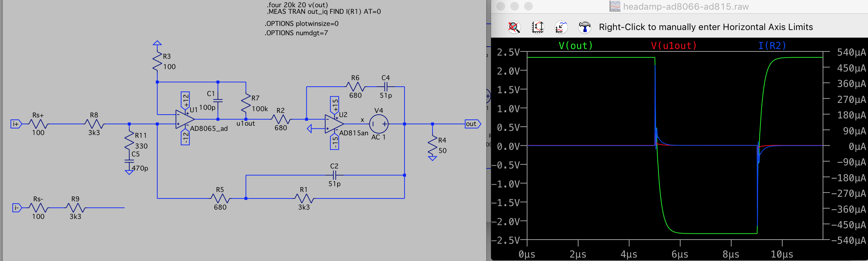This screenshot has width=868, height=261.
Task: Click the common node arrow above R3
Action: point(157,43)
